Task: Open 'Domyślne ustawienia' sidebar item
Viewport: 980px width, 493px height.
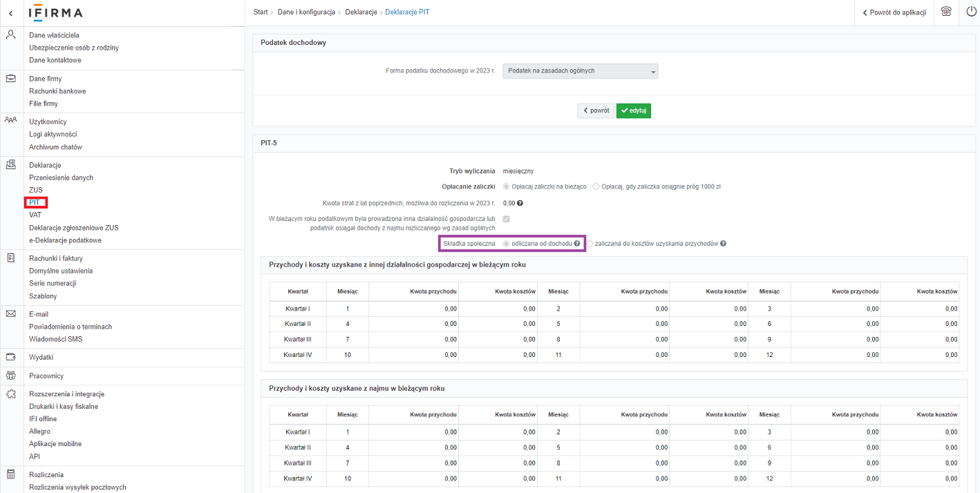Action: pos(61,271)
